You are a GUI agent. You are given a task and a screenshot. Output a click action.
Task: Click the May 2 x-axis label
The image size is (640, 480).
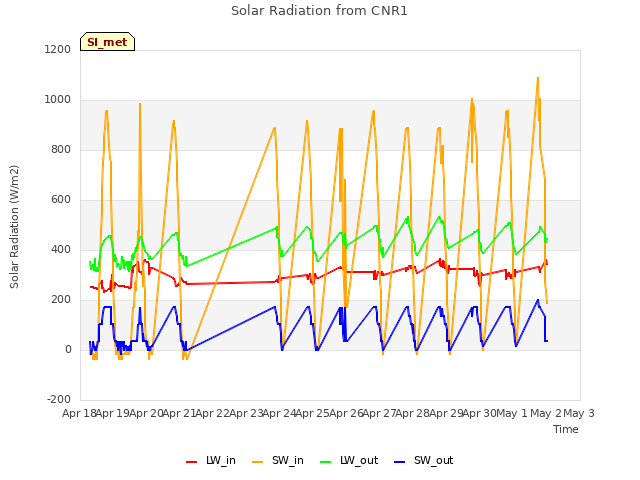point(546,413)
